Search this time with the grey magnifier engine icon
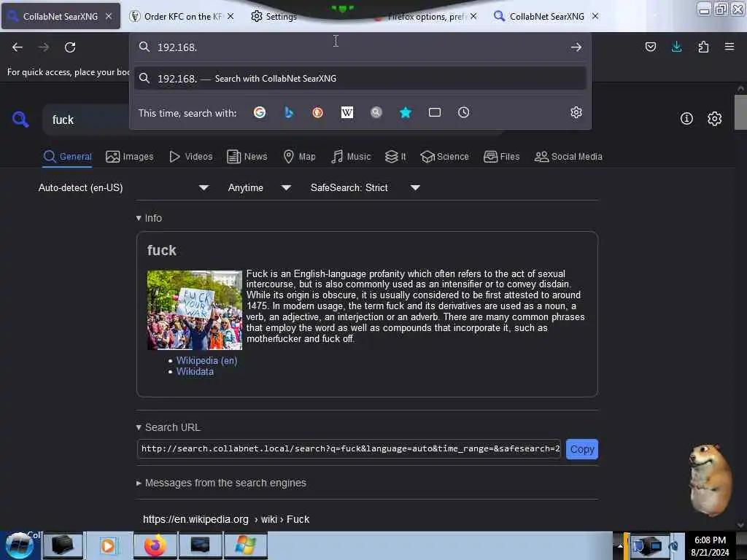This screenshot has height=560, width=747. pyautogui.click(x=376, y=113)
